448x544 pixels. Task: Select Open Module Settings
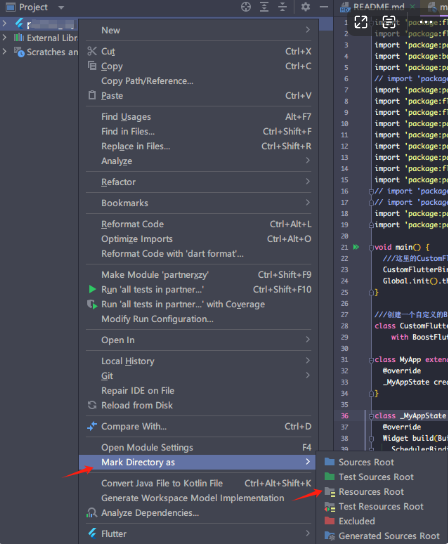click(x=198, y=448)
